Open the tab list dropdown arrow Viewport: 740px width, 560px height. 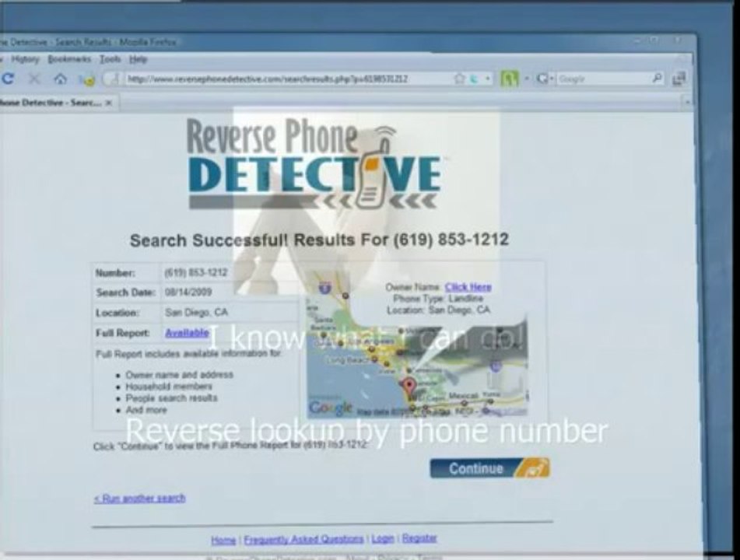687,102
